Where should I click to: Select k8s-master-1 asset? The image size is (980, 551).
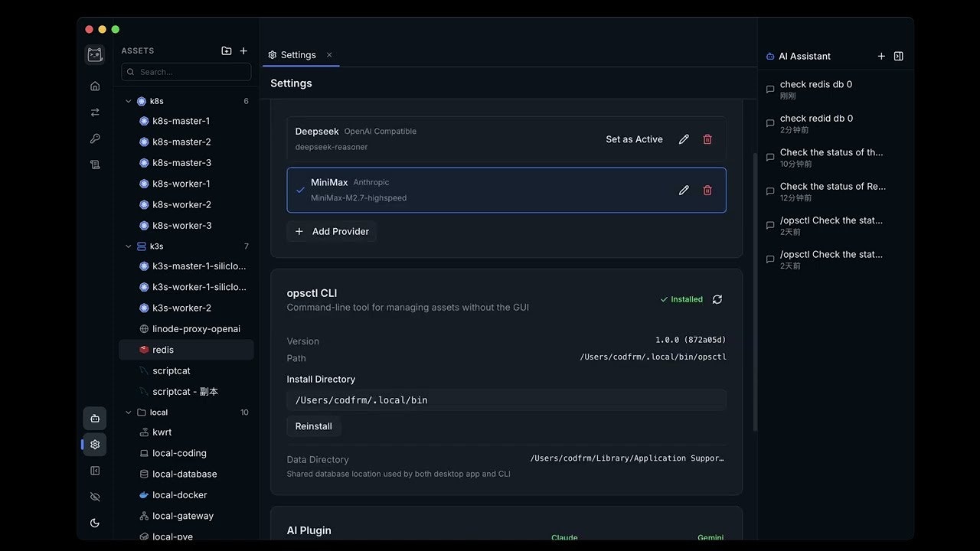pyautogui.click(x=186, y=121)
